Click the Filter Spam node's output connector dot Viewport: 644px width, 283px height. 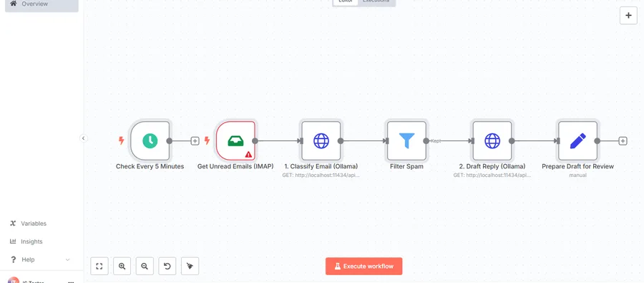pyautogui.click(x=426, y=140)
